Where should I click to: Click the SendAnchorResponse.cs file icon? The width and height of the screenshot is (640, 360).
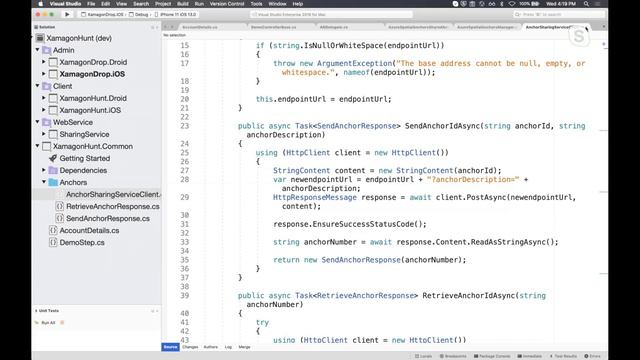pyautogui.click(x=60, y=218)
